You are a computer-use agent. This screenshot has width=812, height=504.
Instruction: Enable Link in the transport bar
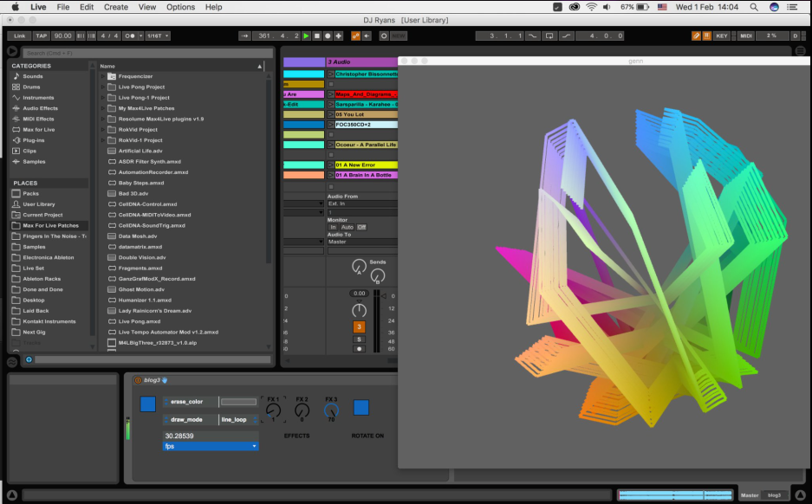(19, 36)
